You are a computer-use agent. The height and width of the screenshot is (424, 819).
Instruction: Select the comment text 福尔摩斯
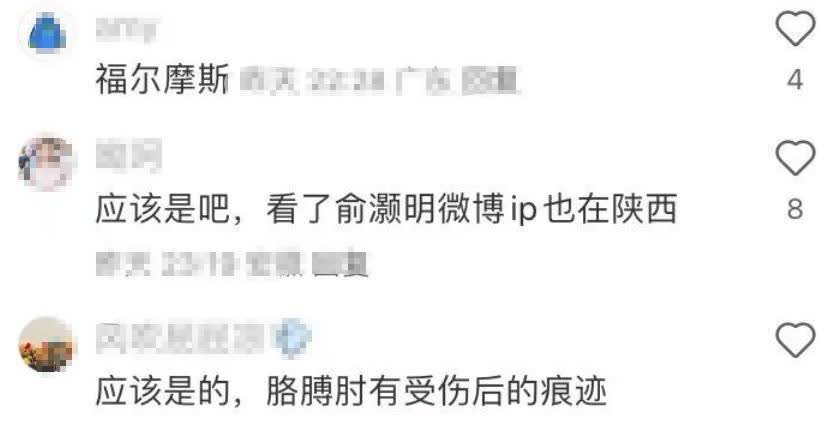pyautogui.click(x=162, y=81)
